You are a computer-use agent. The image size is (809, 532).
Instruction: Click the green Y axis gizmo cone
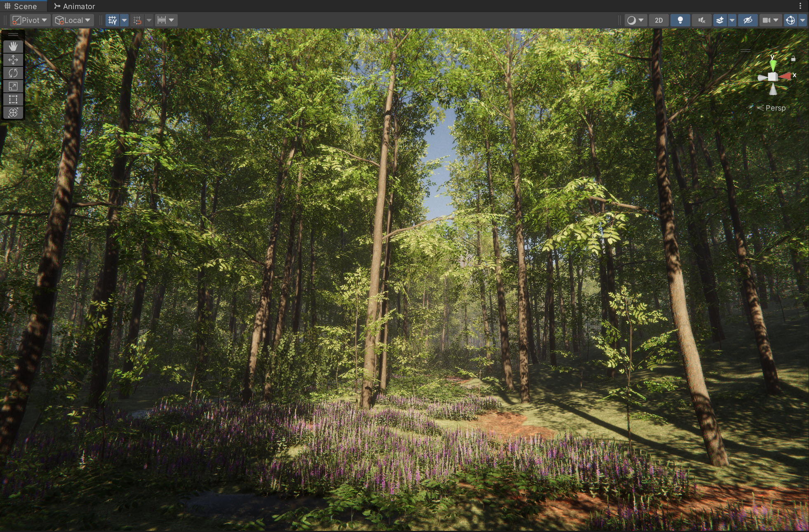[x=773, y=65]
